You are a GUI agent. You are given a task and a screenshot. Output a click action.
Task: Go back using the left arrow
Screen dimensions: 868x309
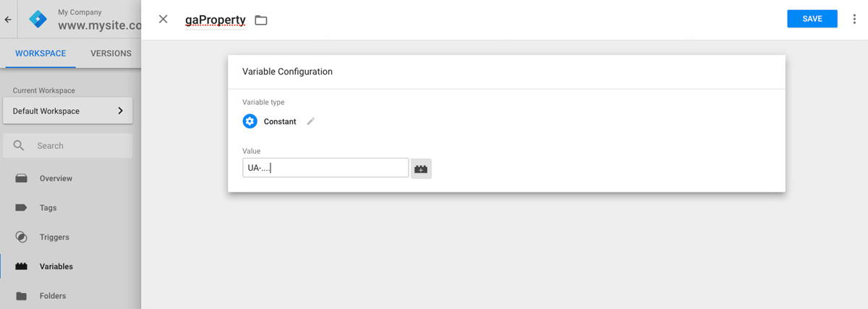[x=8, y=20]
